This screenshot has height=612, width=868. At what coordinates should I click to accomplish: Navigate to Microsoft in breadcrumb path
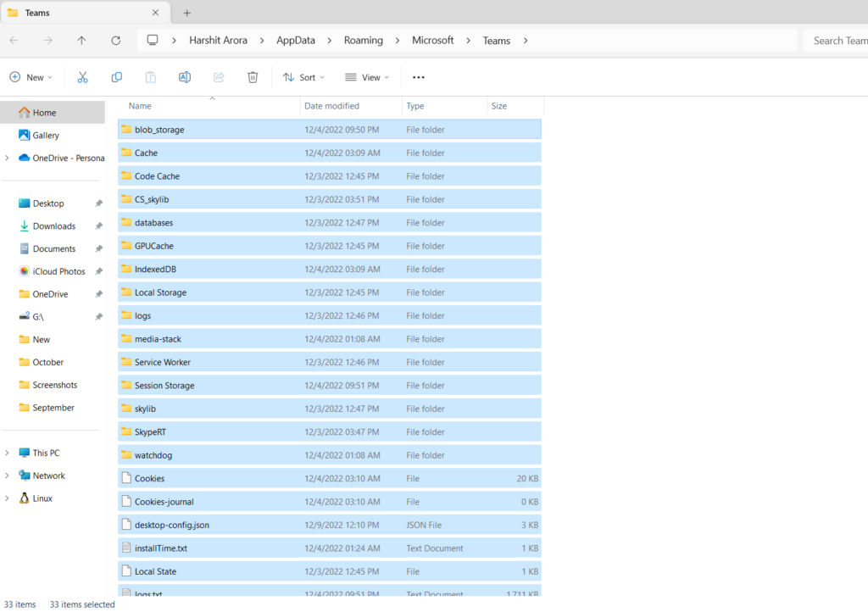coord(432,41)
